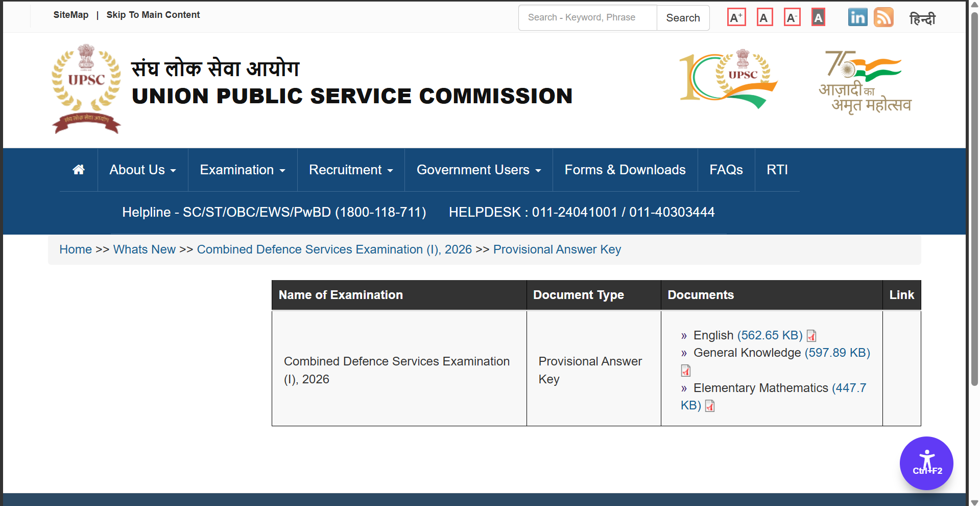
Task: Click the page vertical scrollbar
Action: pos(974,204)
